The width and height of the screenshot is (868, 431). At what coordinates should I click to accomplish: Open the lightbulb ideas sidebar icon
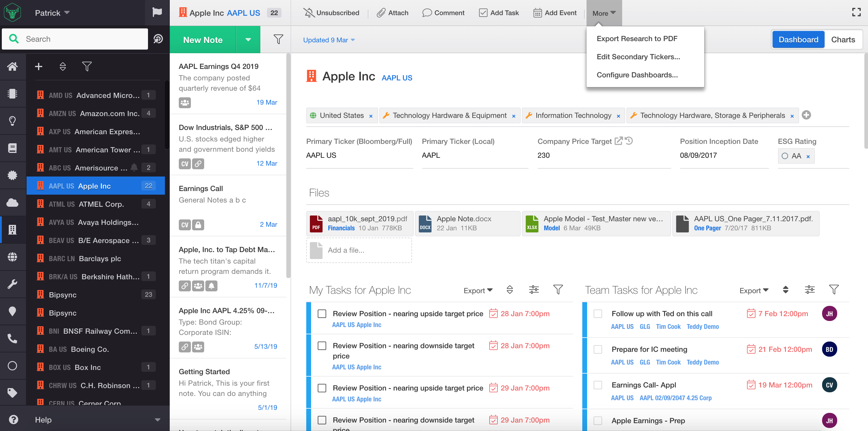pyautogui.click(x=12, y=121)
